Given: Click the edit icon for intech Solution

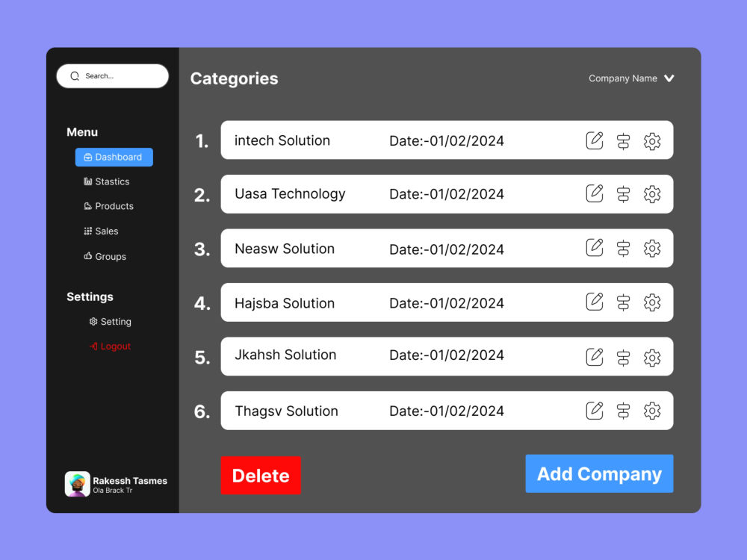Looking at the screenshot, I should (595, 140).
